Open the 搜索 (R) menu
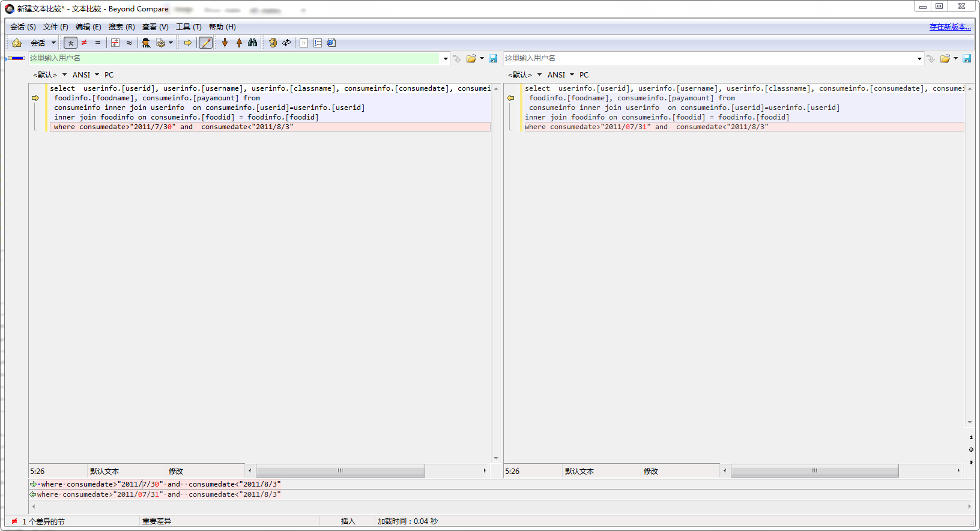This screenshot has height=531, width=980. pos(121,27)
